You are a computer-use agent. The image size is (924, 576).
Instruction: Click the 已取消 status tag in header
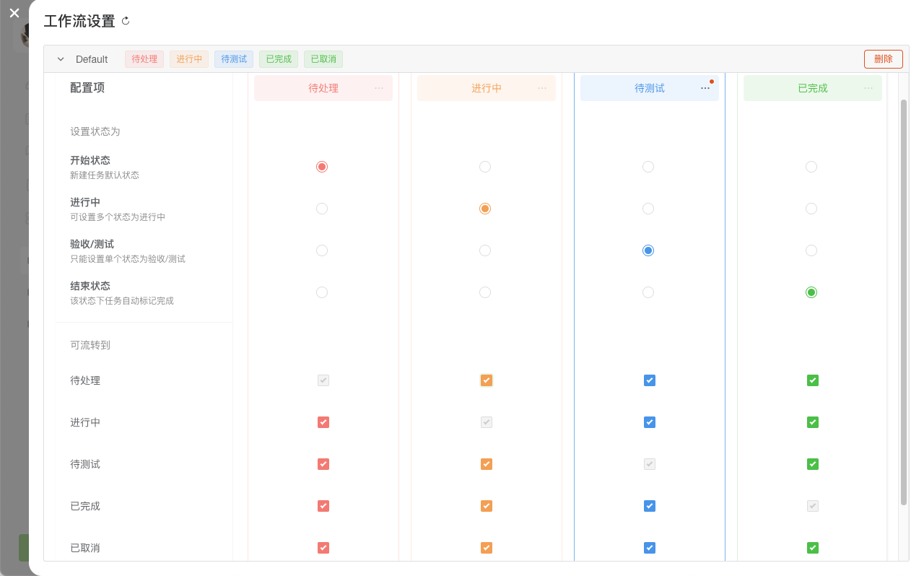tap(323, 59)
